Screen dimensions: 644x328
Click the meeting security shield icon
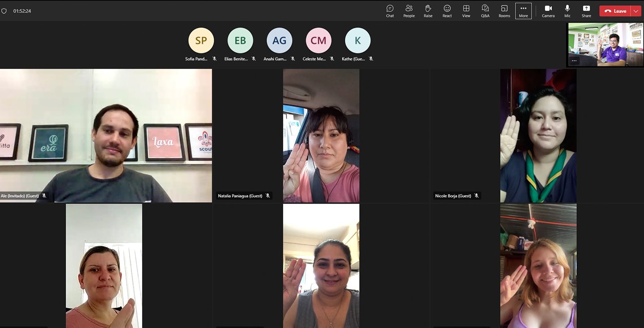pos(4,11)
